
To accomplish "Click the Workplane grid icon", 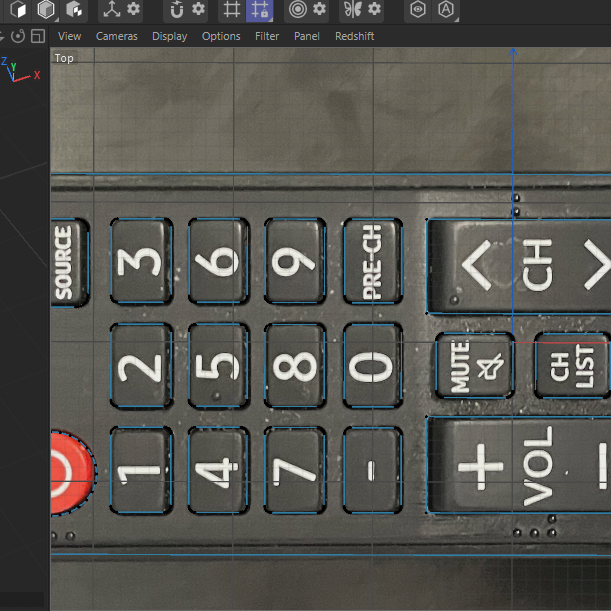I will click(x=231, y=9).
